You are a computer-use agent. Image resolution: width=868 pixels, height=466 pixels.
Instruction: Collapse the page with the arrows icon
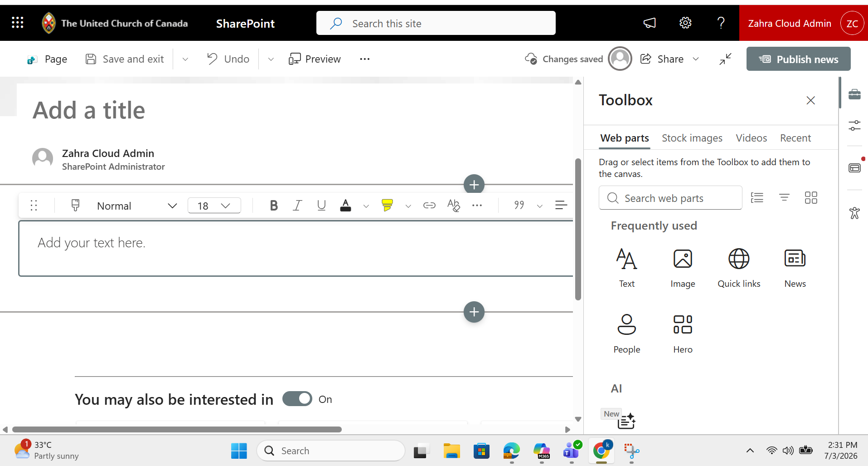click(x=725, y=59)
